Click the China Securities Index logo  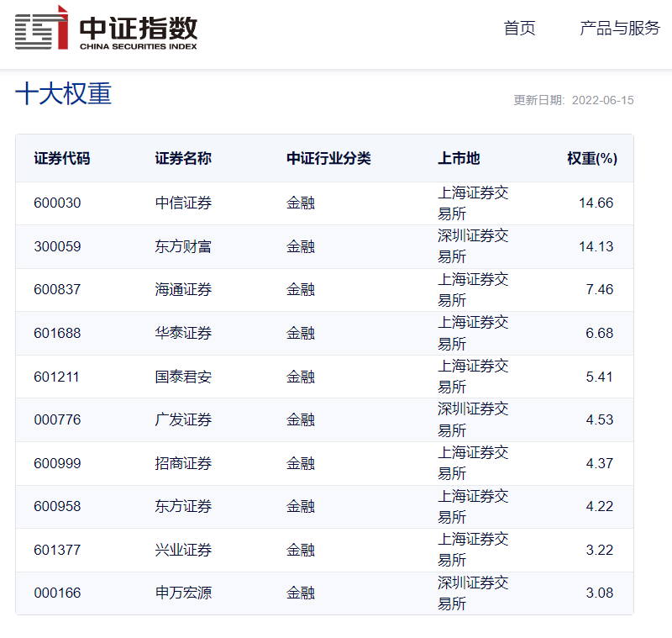click(x=106, y=28)
